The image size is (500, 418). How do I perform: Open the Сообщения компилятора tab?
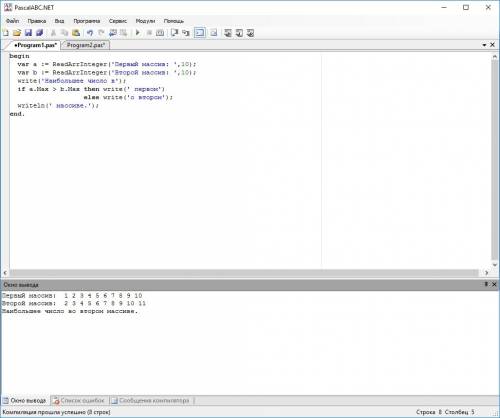(151, 400)
